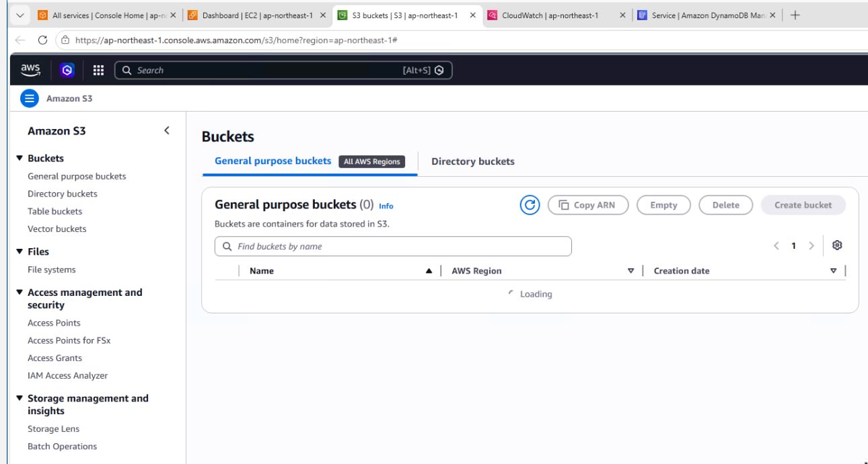Open Access Points in sidebar
868x464 pixels.
tap(54, 323)
